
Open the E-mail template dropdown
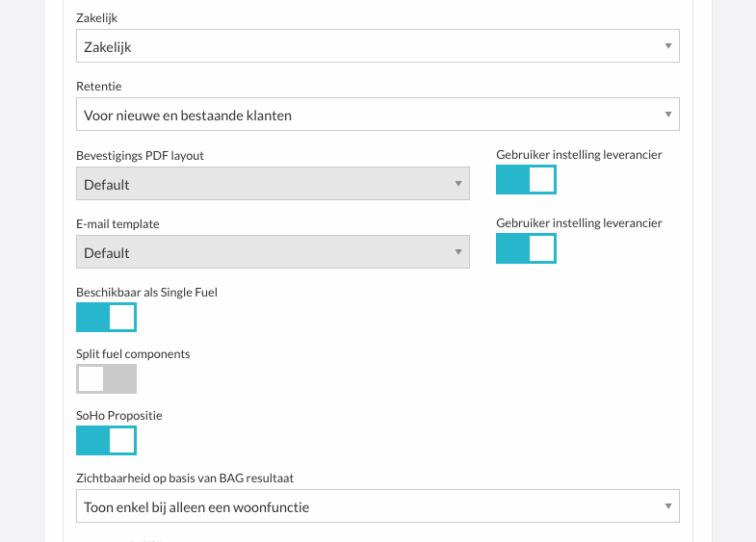tap(273, 252)
